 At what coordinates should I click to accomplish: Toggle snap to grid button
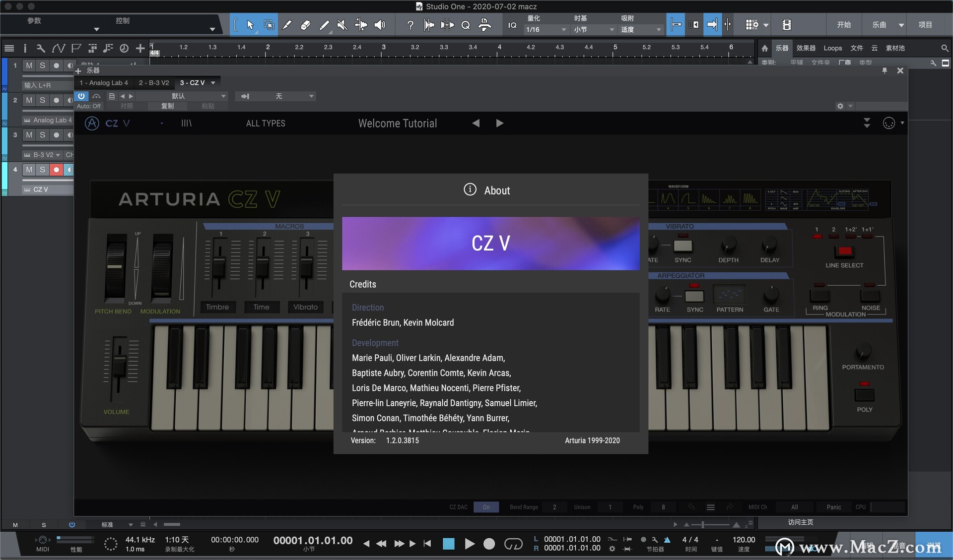(x=676, y=25)
